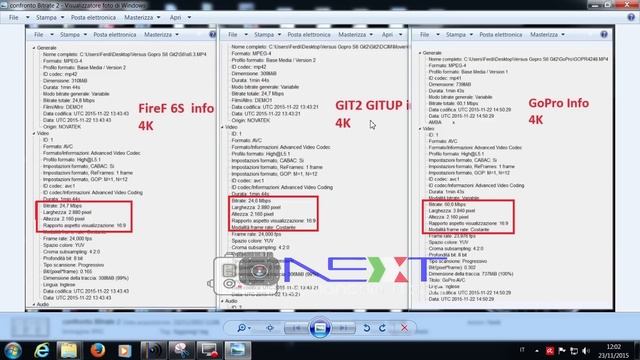Image resolution: width=640 pixels, height=360 pixels.
Task: Click the IT language indicator in the tray
Action: pyautogui.click(x=522, y=350)
